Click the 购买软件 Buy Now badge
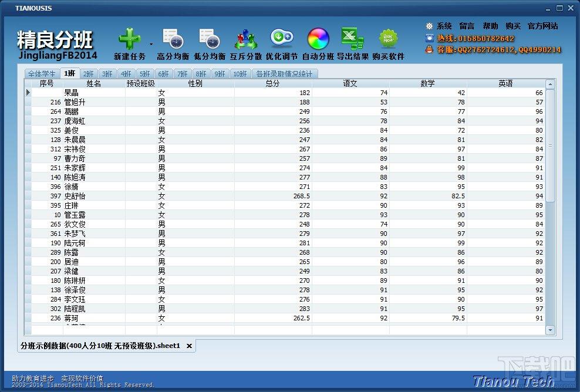 pyautogui.click(x=388, y=39)
